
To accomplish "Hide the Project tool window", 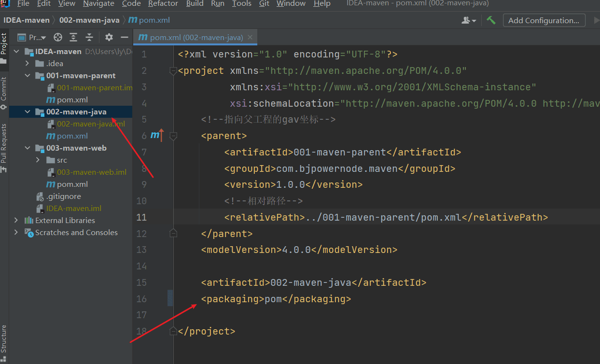I will point(125,37).
